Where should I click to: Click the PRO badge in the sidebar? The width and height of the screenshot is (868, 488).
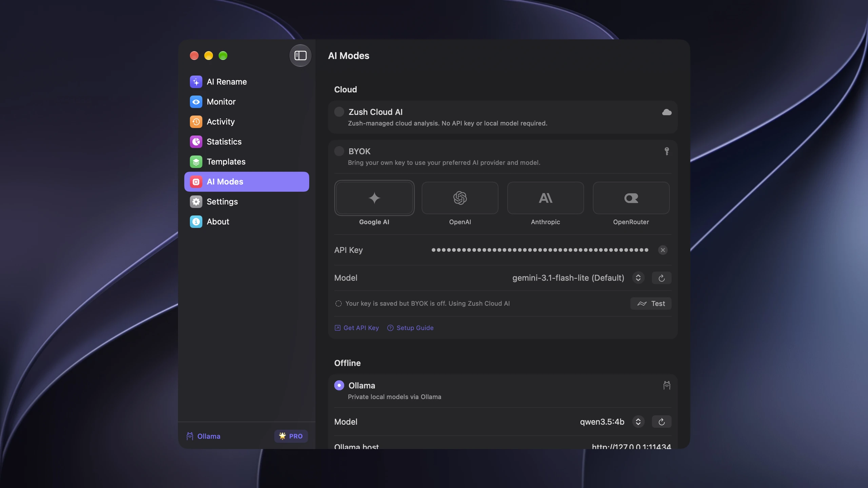[x=291, y=436]
